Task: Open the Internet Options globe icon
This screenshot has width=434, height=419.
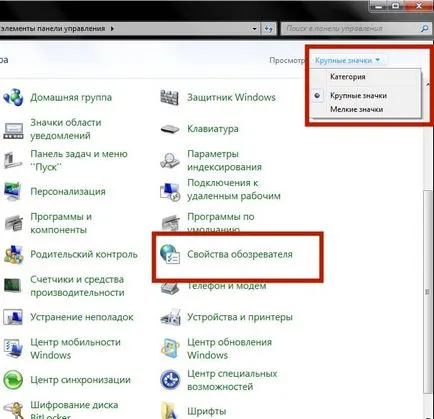Action: 170,254
